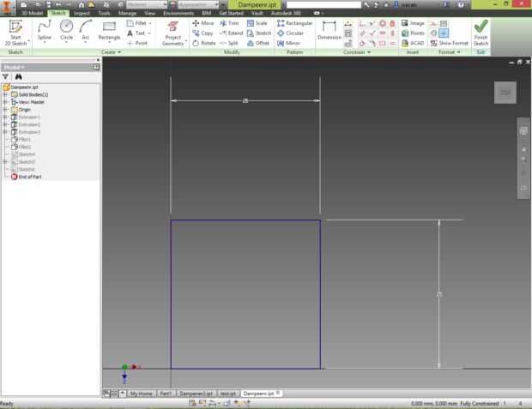The height and width of the screenshot is (409, 532).
Task: Click the binoculars find icon
Action: click(18, 76)
